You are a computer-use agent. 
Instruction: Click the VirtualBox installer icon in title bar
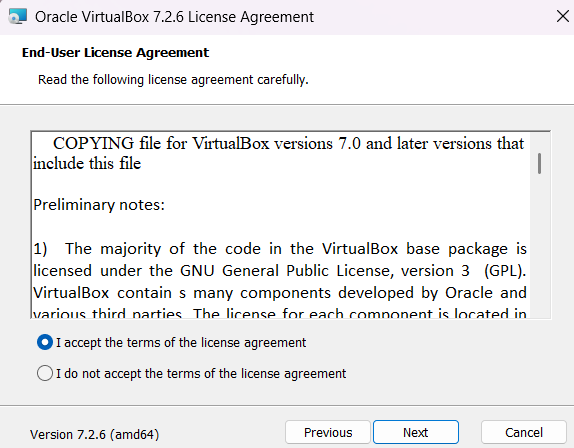[x=18, y=16]
